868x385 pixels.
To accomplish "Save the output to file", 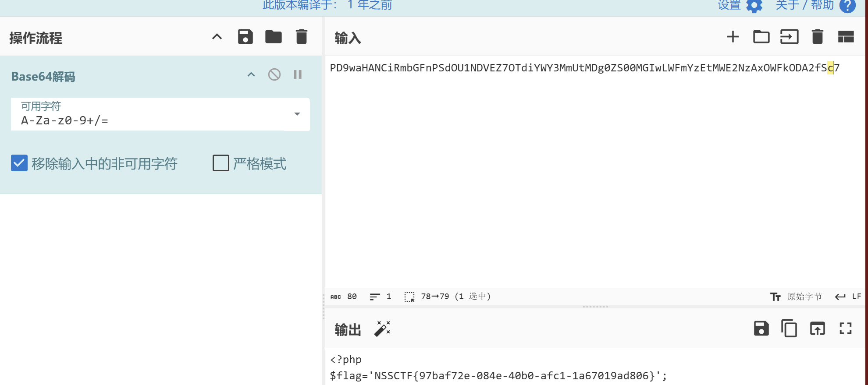I will (x=761, y=328).
